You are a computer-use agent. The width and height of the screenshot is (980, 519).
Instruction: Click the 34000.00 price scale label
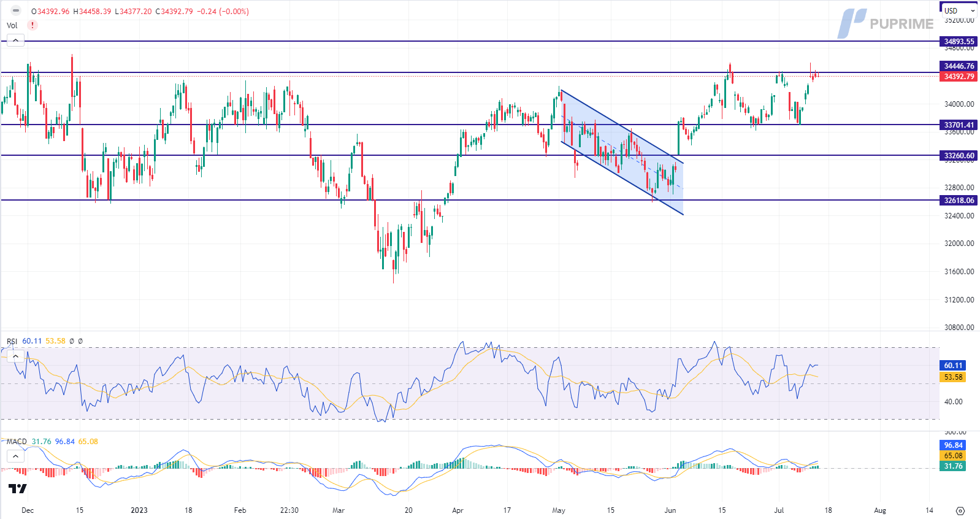(959, 104)
